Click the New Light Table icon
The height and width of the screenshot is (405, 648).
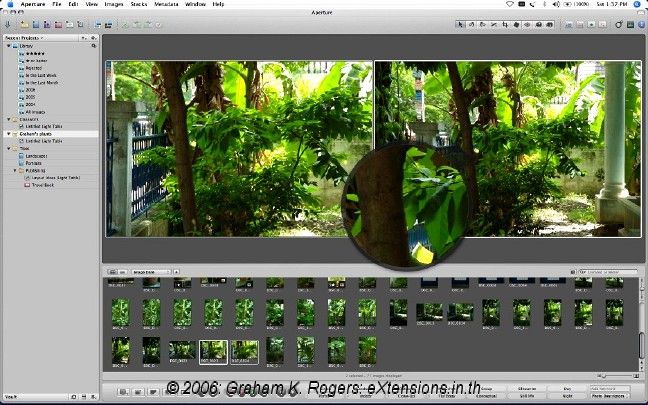81,25
